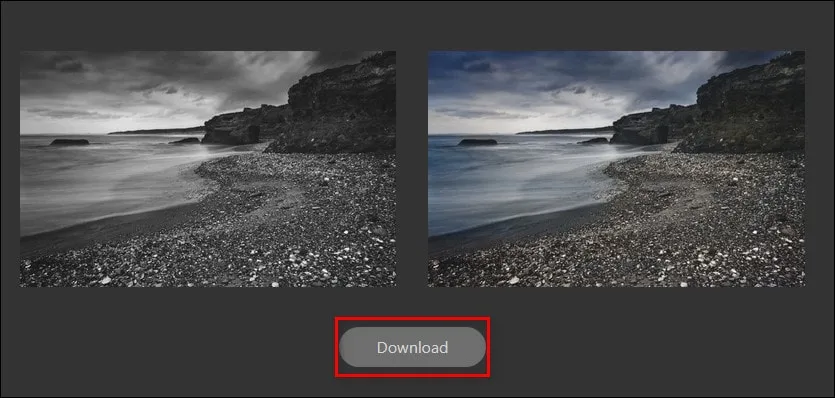Click the stormy clouds in the grayscale photo
The height and width of the screenshot is (398, 835).
160,80
